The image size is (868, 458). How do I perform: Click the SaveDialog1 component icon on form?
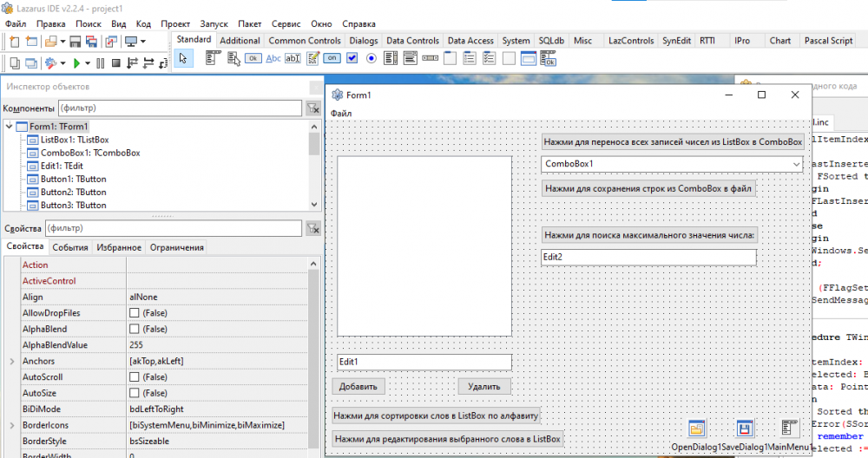pyautogui.click(x=744, y=429)
